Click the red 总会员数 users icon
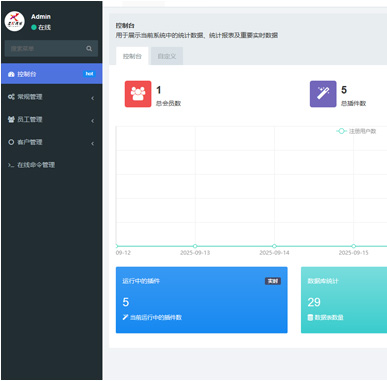The image size is (387, 381). click(138, 94)
